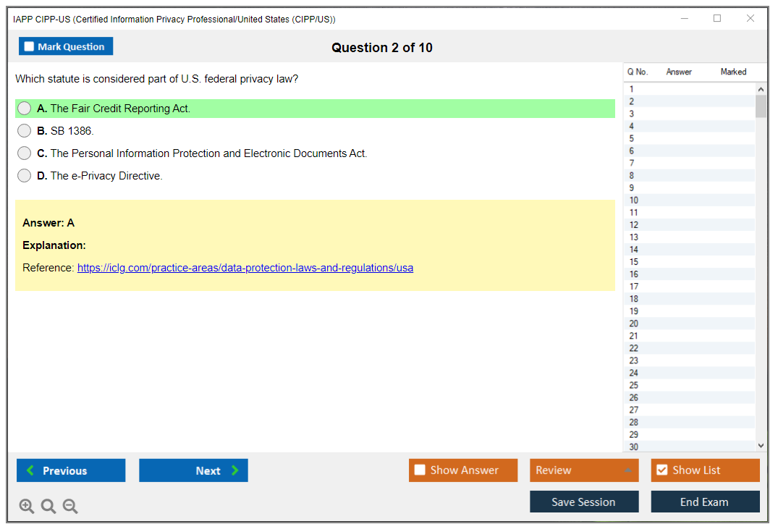Go to the previous question
Viewport: 778px width, 532px height.
click(x=71, y=470)
